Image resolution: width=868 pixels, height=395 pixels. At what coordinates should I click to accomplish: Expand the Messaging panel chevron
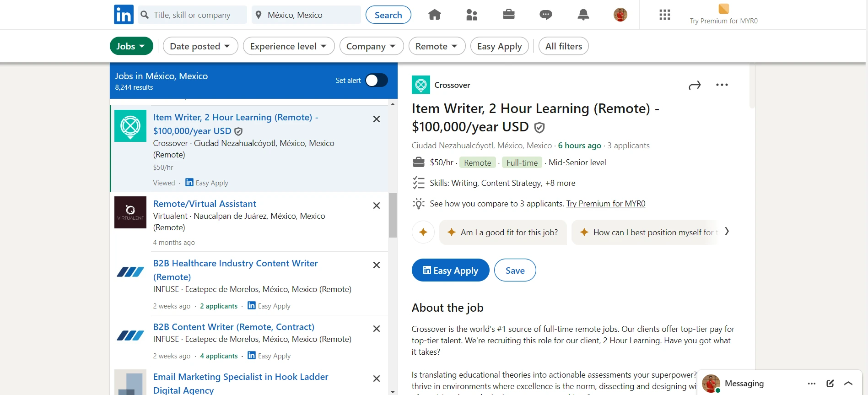848,384
